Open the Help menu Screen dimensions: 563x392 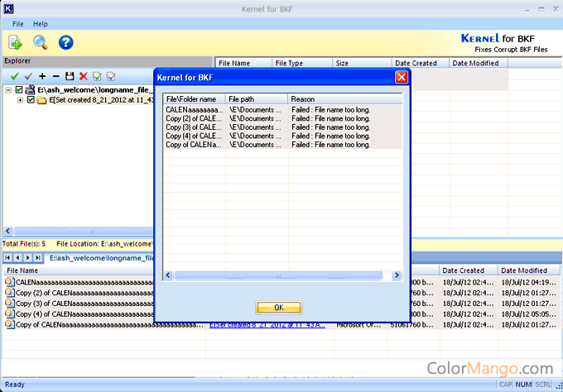(x=40, y=24)
